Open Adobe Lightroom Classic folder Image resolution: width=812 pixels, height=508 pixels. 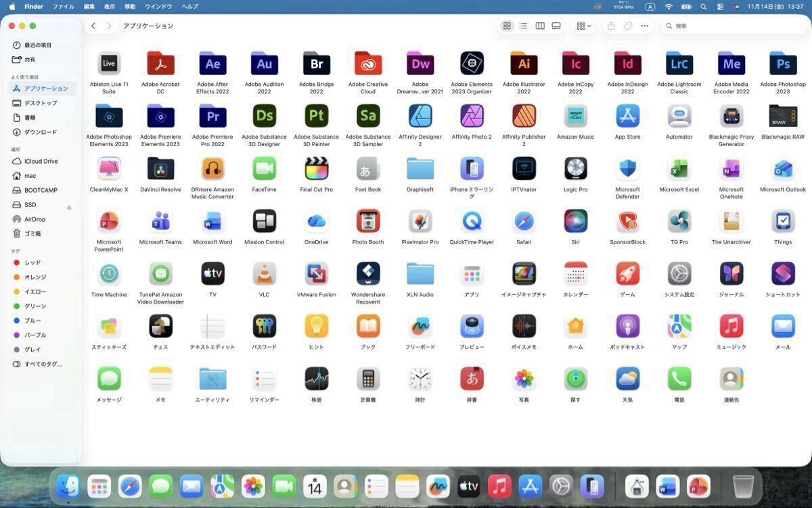679,64
